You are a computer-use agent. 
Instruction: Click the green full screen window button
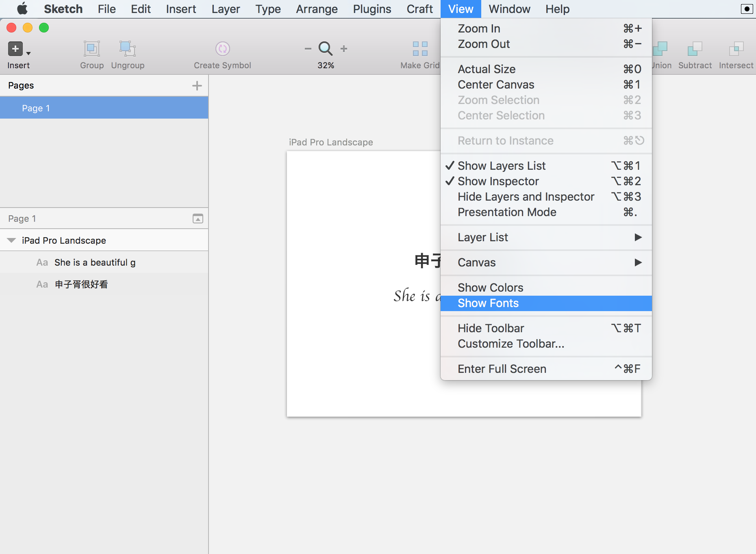[x=44, y=28]
